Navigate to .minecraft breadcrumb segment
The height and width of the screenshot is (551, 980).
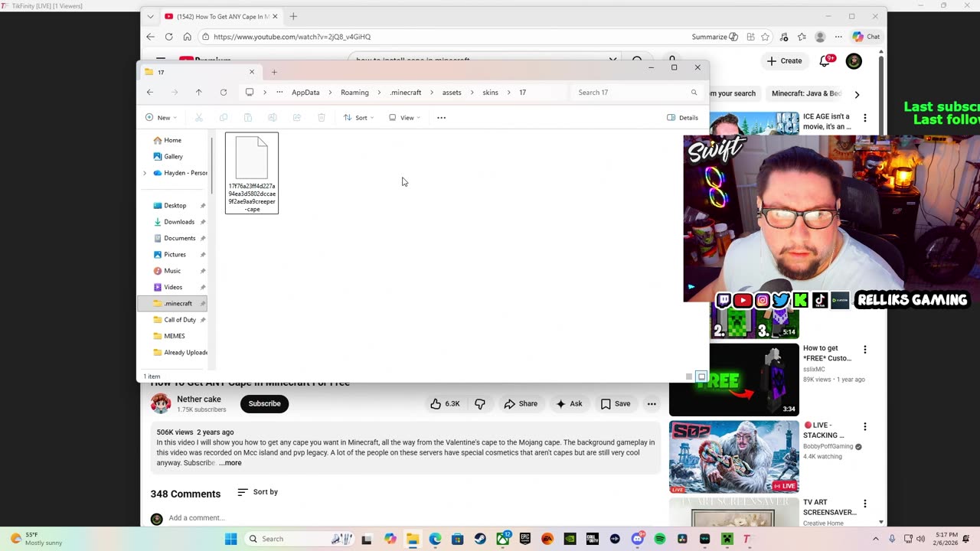[406, 93]
